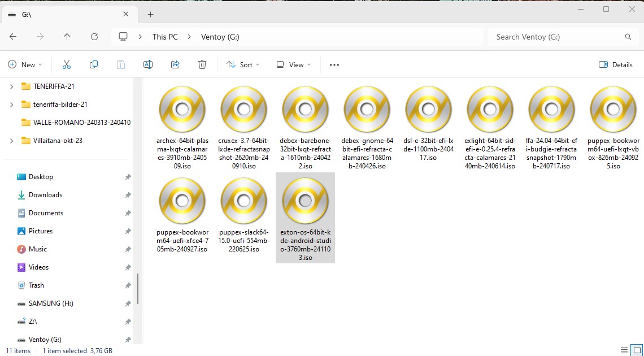
Task: Click the Share icon in toolbar
Action: 175,64
